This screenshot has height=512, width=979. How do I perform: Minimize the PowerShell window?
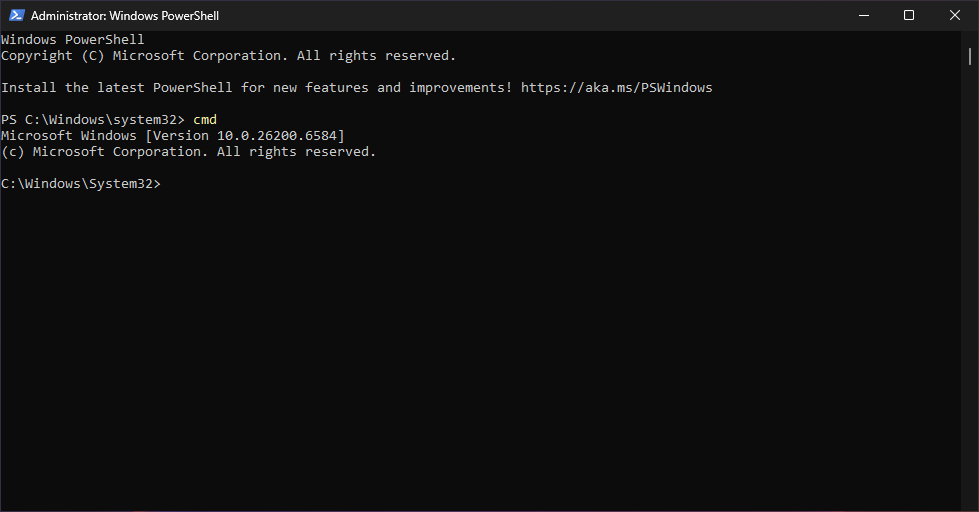tap(863, 15)
